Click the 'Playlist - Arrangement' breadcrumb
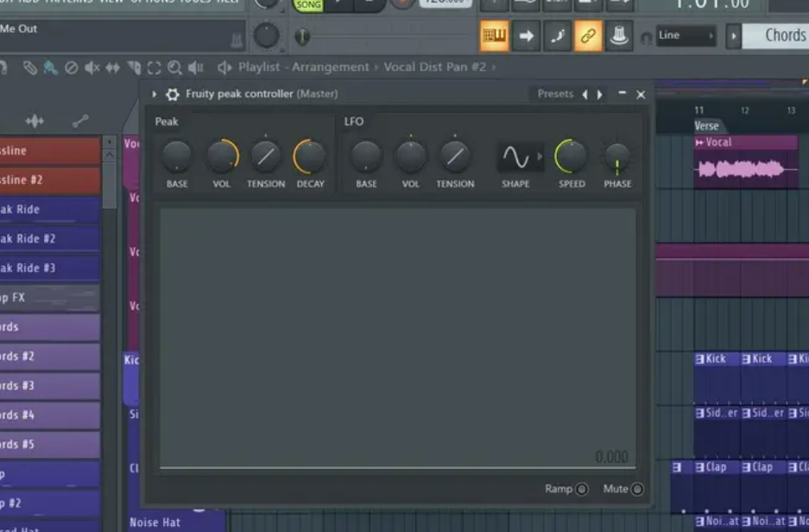Image resolution: width=809 pixels, height=532 pixels. pos(303,67)
